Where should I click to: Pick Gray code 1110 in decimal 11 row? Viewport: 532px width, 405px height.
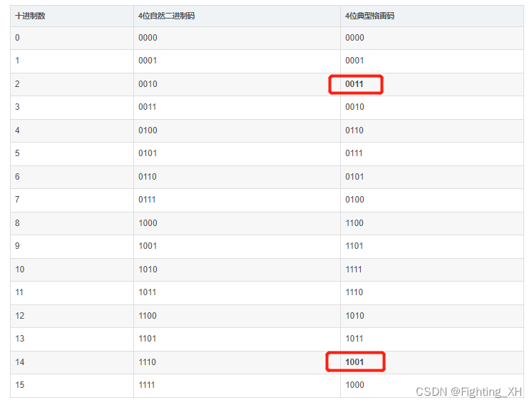354,292
